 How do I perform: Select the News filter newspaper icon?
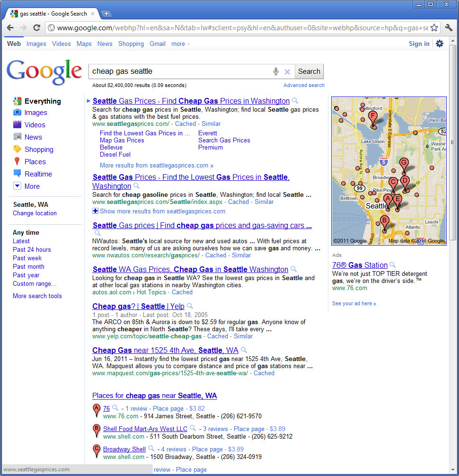click(x=18, y=137)
